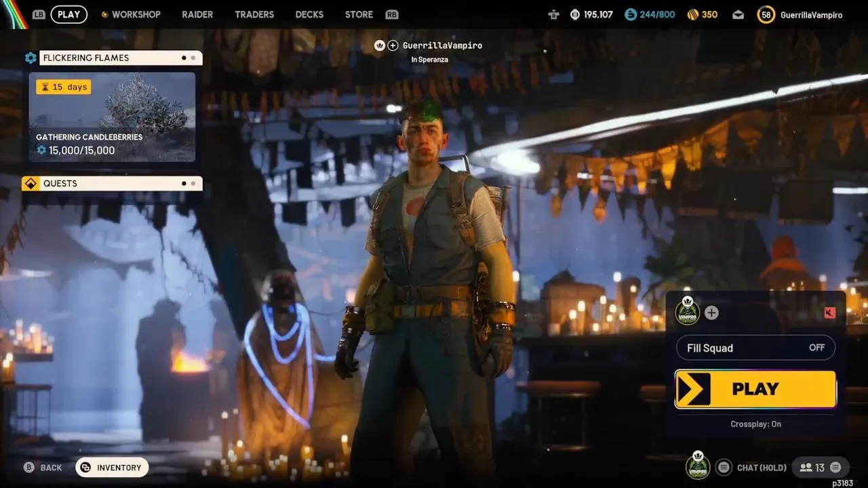Click the yellow striped token icon
Image resolution: width=868 pixels, height=488 pixels.
692,14
